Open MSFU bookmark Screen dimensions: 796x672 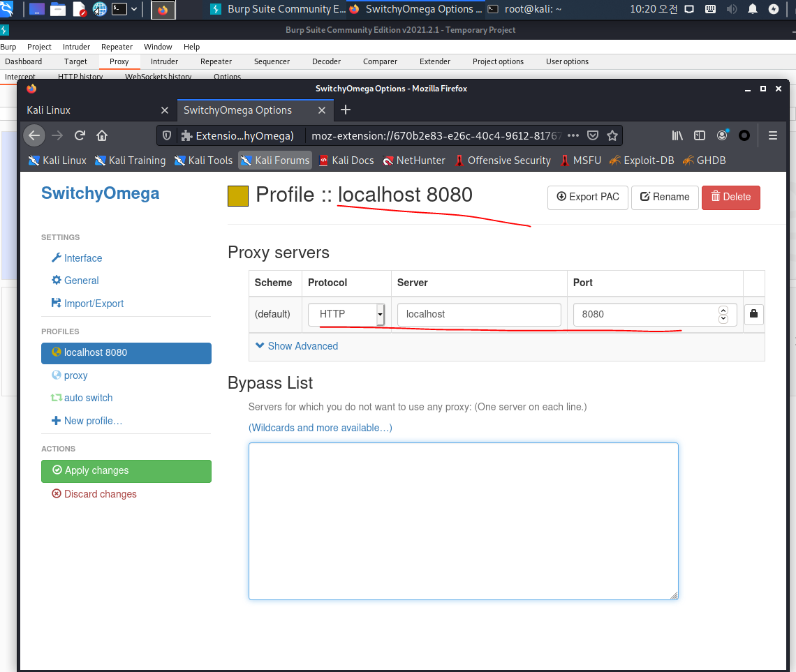581,160
